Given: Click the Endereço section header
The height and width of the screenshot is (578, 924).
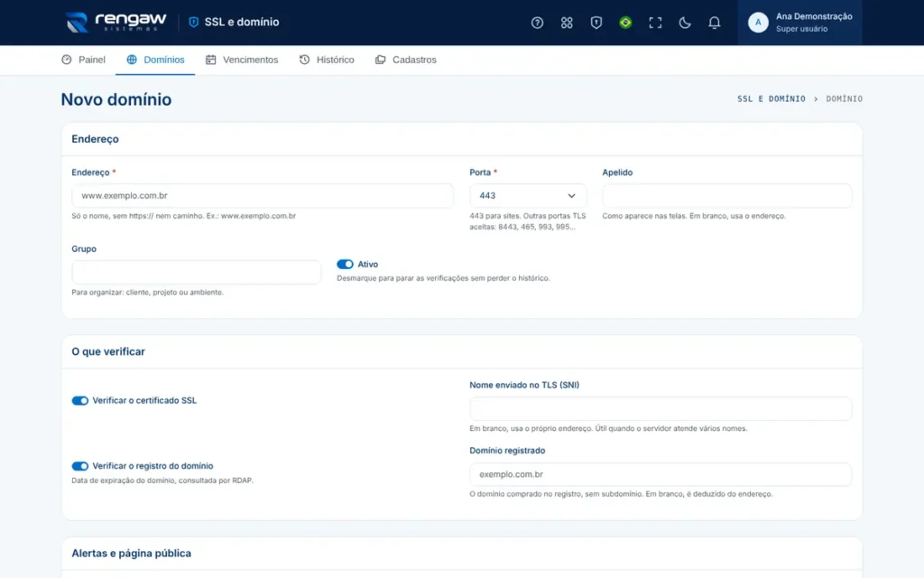Looking at the screenshot, I should tap(95, 139).
